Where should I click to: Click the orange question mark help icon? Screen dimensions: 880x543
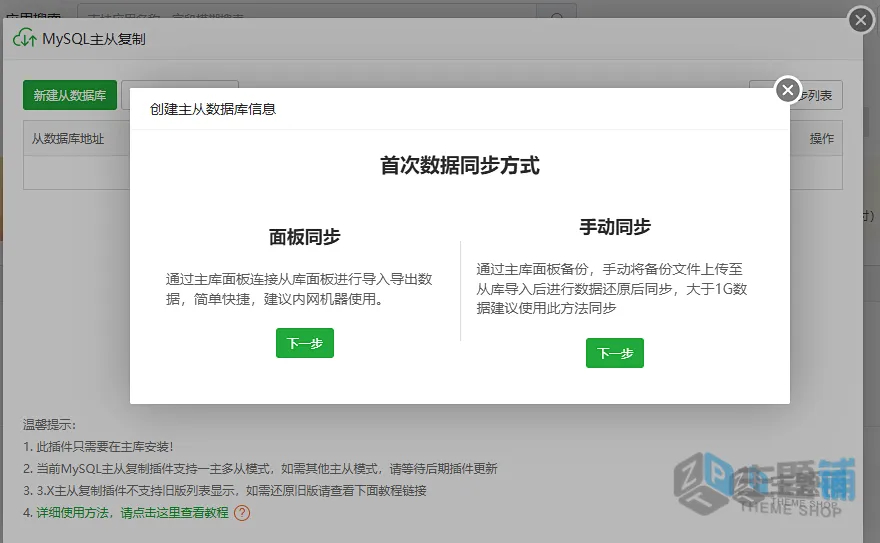242,513
